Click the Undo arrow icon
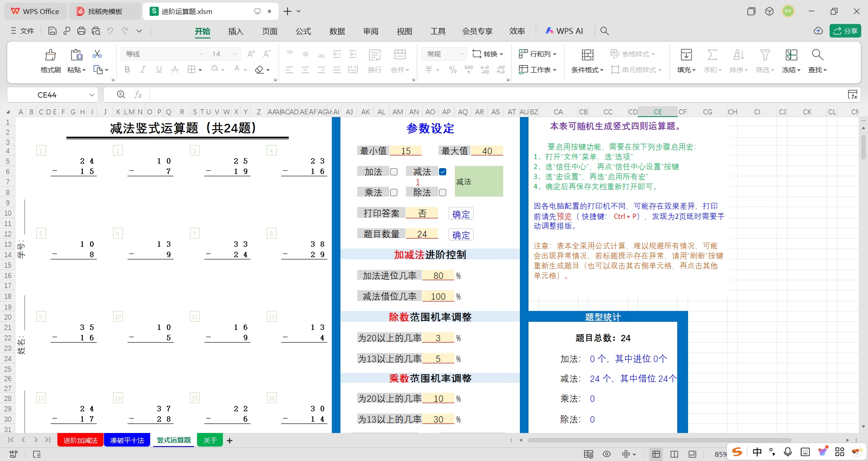The height and width of the screenshot is (461, 868). coord(110,31)
